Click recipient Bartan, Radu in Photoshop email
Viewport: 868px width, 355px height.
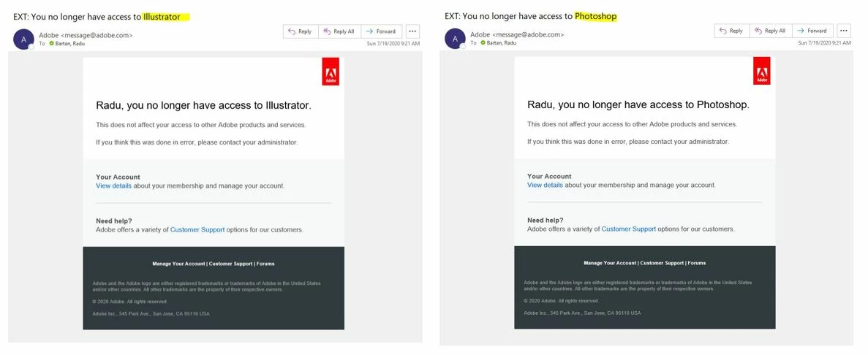click(x=501, y=42)
